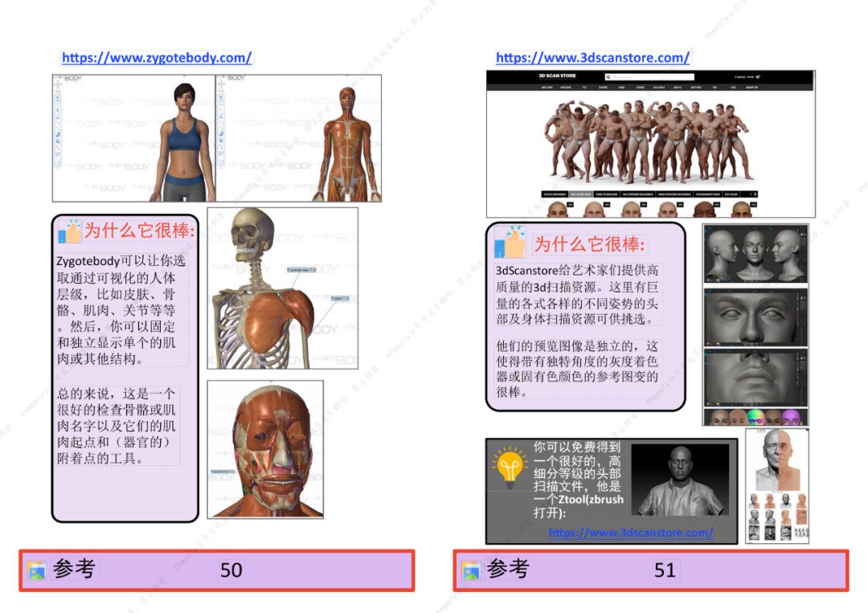Select the nose and lips scan close-up
The image size is (868, 613).
pos(755,378)
